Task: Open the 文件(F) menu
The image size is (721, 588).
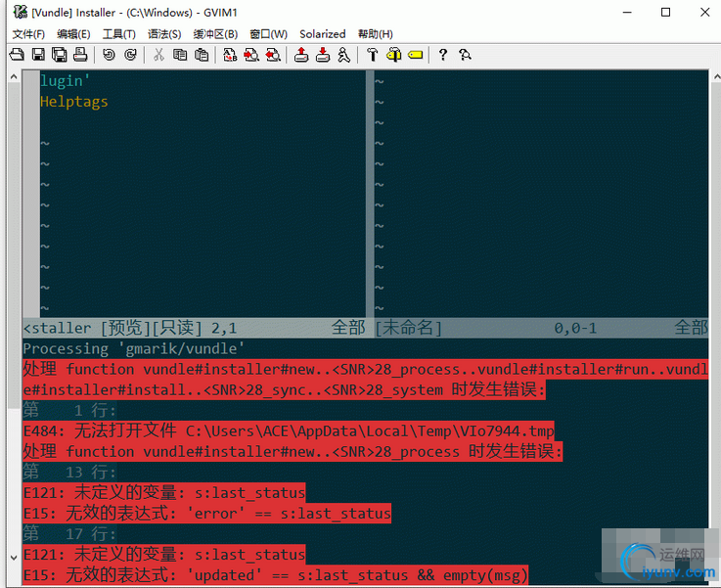Action: pyautogui.click(x=28, y=34)
